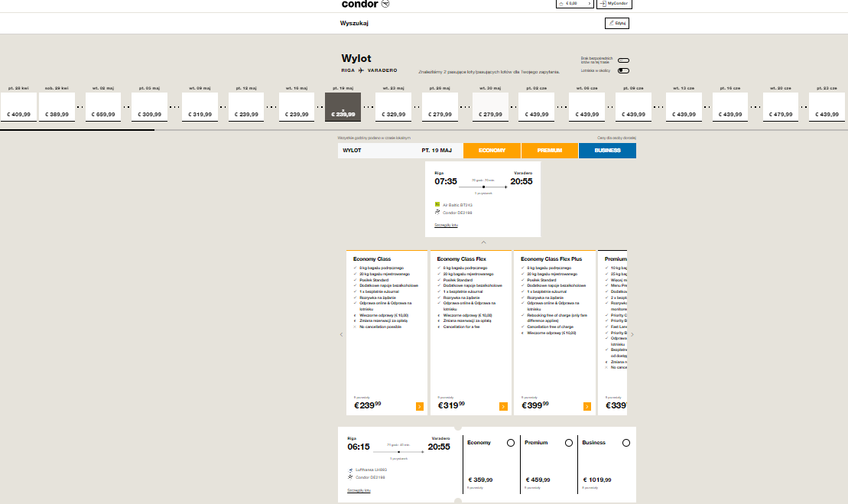Click Condor DE2198 icon in 07:35 flight

click(x=437, y=212)
